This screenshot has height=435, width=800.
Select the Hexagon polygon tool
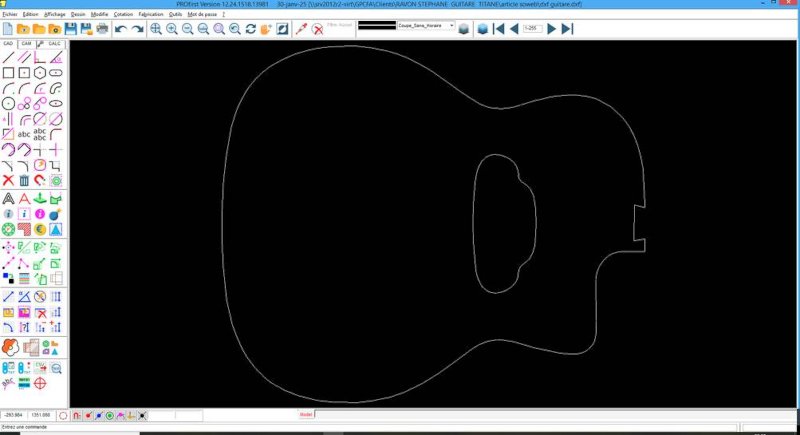point(40,73)
